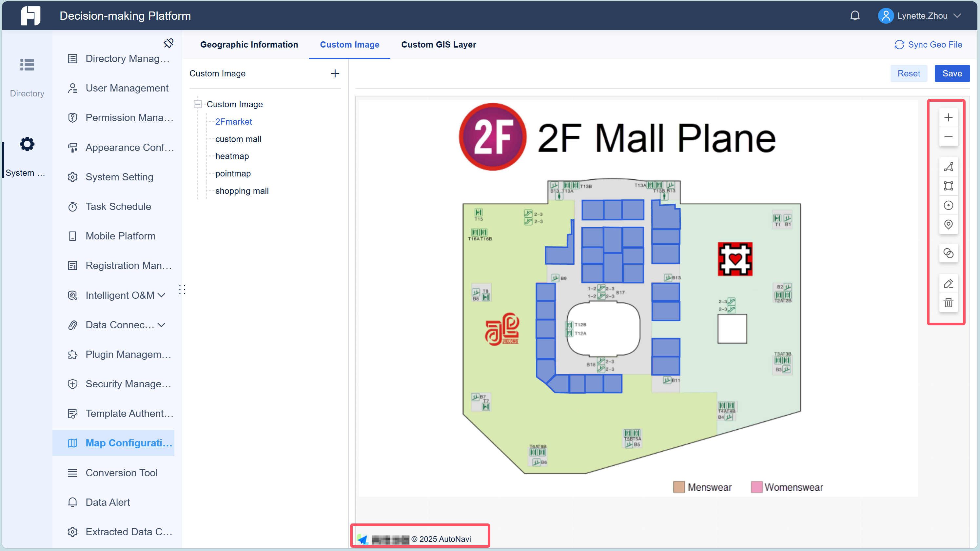
Task: Select the circle drawing tool
Action: [x=948, y=205]
